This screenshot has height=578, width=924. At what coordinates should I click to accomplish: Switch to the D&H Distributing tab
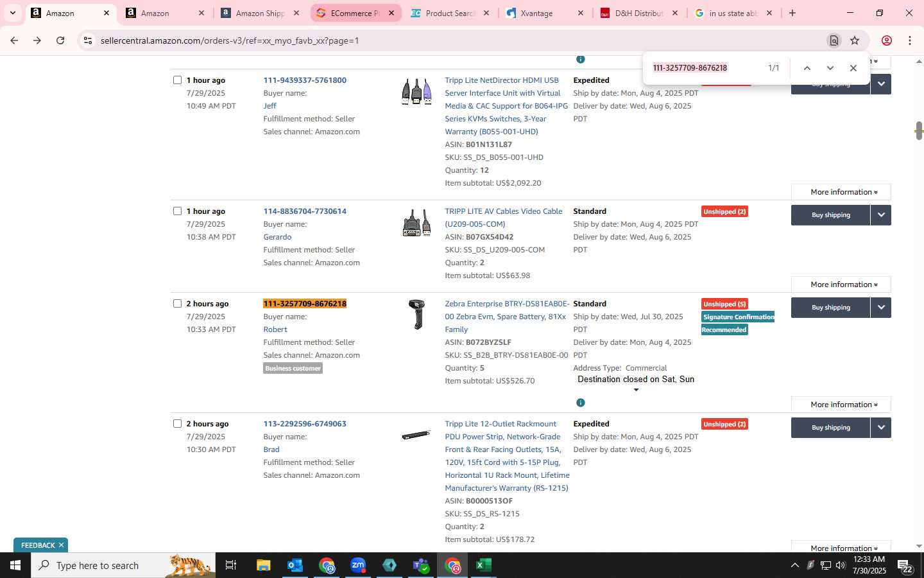coord(639,13)
